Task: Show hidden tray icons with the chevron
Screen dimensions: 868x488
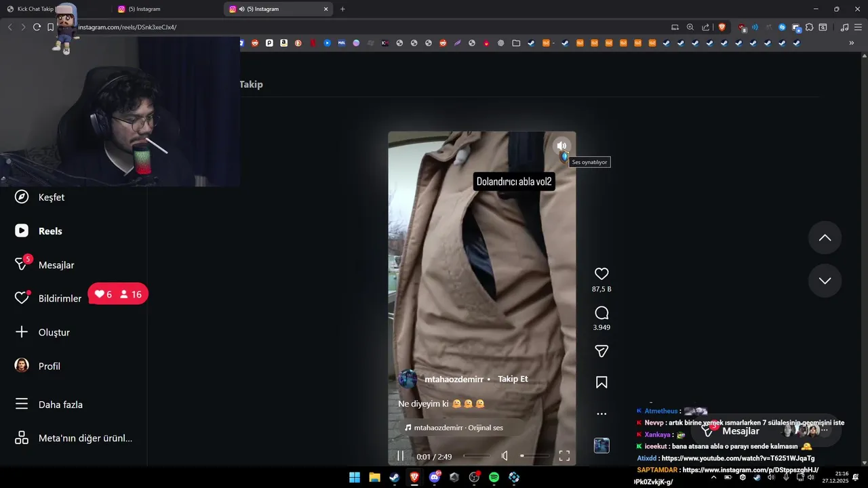Action: click(x=713, y=477)
